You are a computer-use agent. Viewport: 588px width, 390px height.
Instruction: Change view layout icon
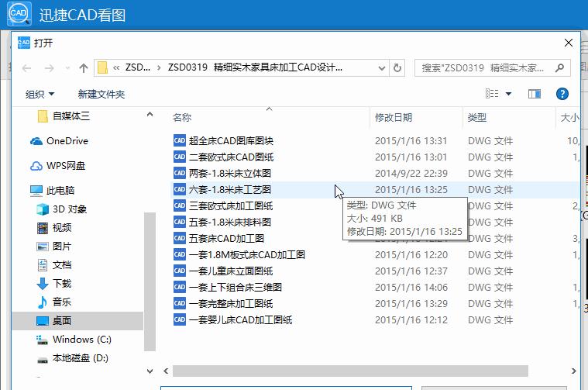pos(492,94)
